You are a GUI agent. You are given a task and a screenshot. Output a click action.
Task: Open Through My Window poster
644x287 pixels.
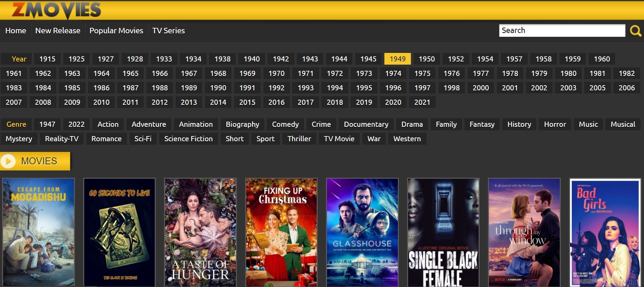524,232
